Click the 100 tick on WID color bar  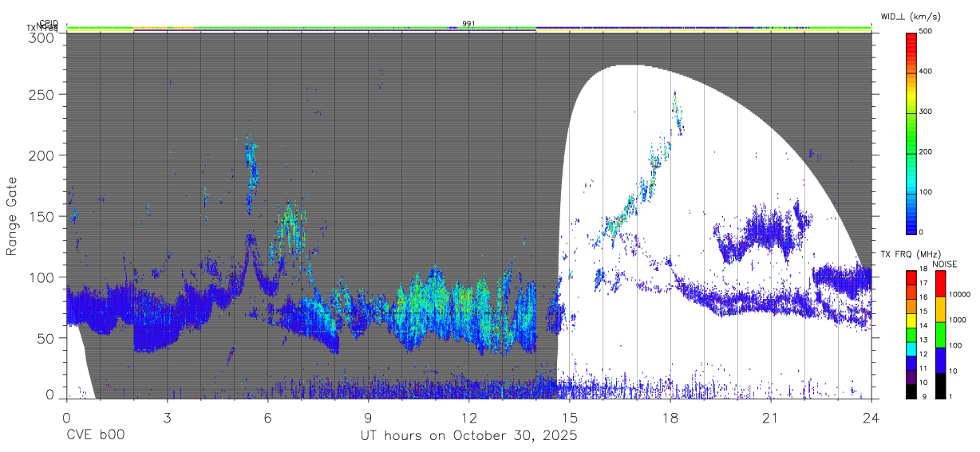pos(926,192)
